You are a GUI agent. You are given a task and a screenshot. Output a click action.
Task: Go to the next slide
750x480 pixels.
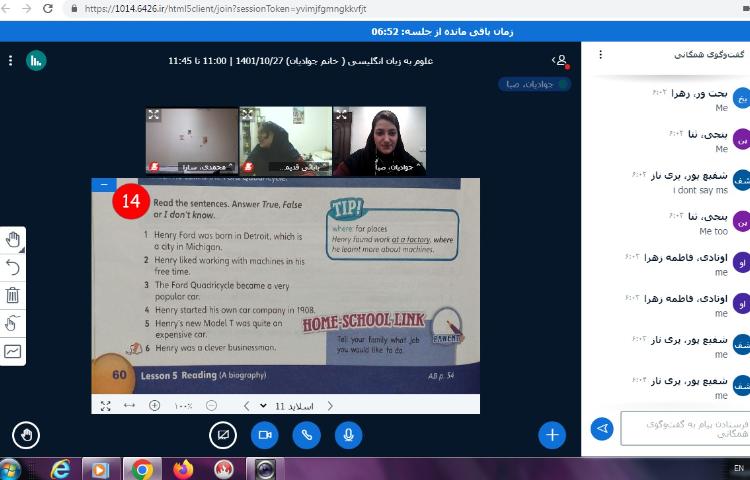pyautogui.click(x=330, y=406)
